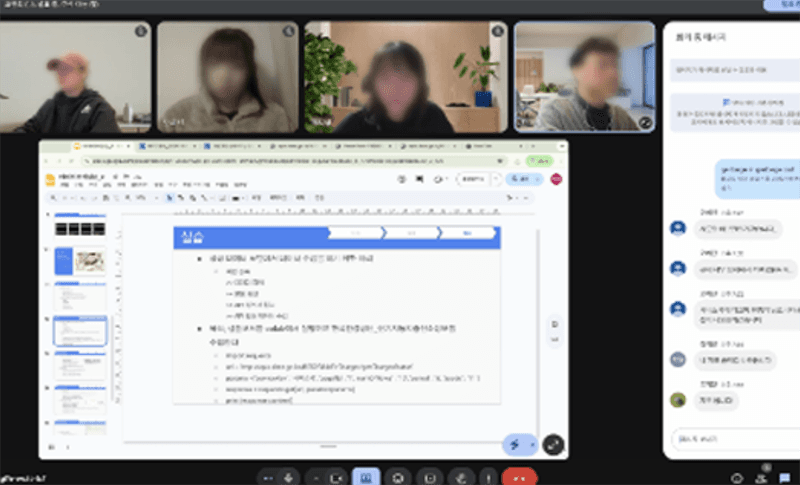Click the chat avatar with green photo
Image resolution: width=800 pixels, height=485 pixels.
click(x=678, y=400)
